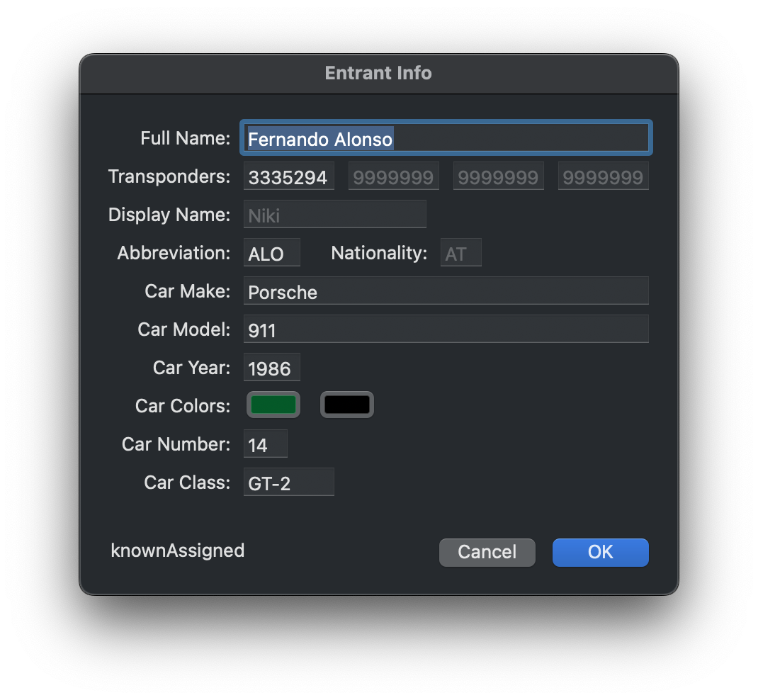
Task: Click the second transponder field
Action: click(393, 176)
